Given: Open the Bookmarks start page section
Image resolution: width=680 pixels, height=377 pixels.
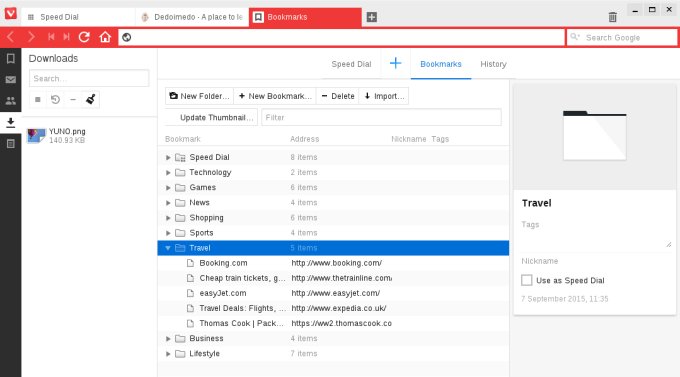Looking at the screenshot, I should pos(441,64).
